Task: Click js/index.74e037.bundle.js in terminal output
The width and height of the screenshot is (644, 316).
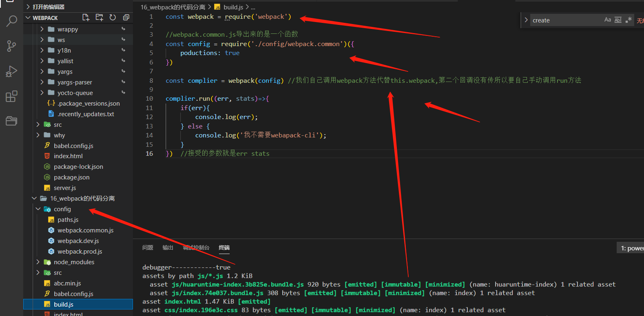Action: click(217, 293)
